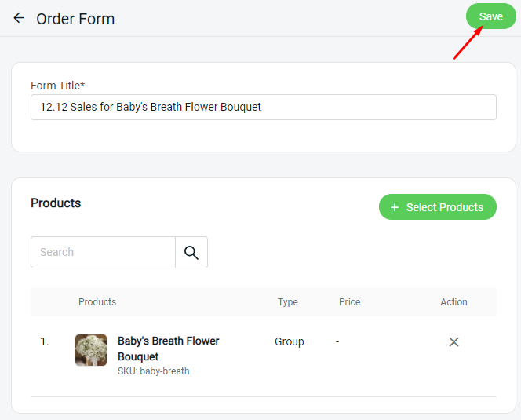Focus the product Search box

pyautogui.click(x=103, y=253)
